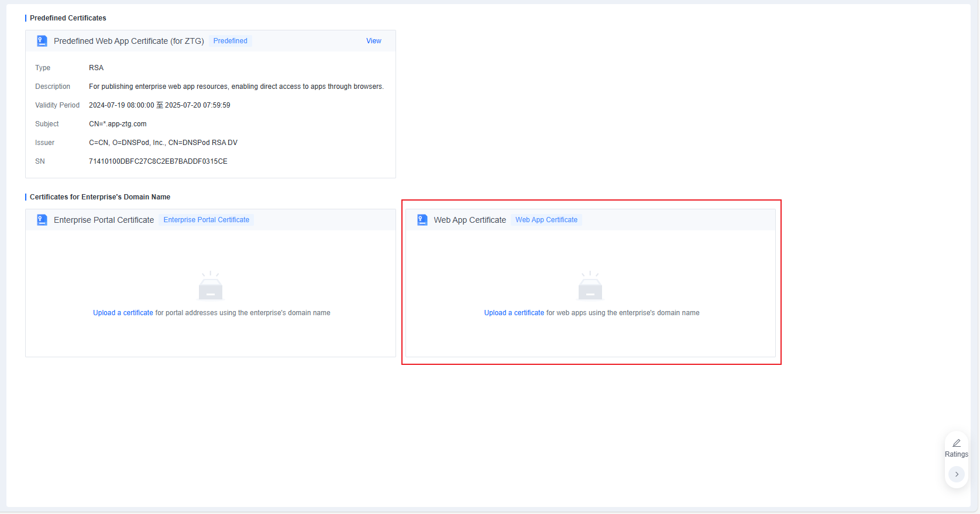View the predefined certificate details
Viewport: 980px width, 514px height.
374,41
